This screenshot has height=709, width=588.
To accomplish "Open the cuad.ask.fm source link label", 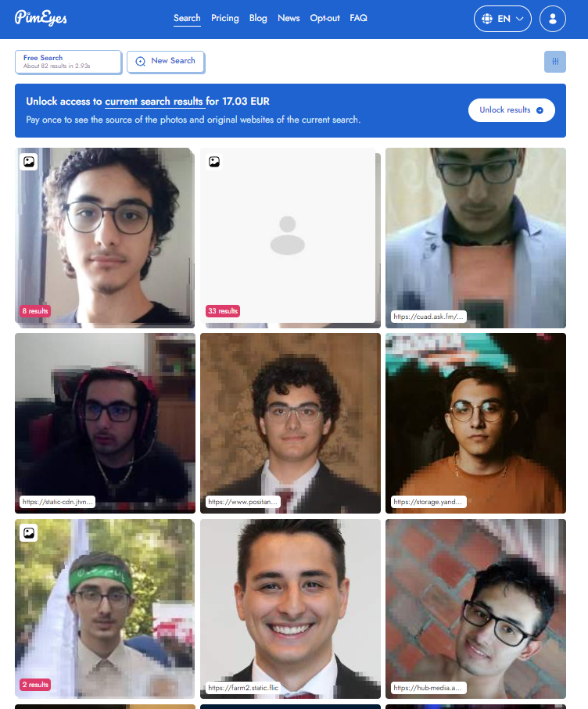I will click(x=428, y=317).
